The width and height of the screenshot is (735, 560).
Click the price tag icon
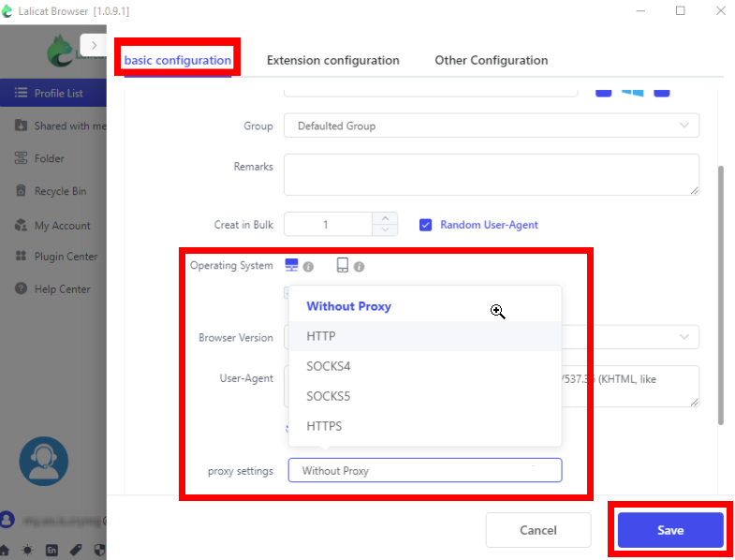76,550
